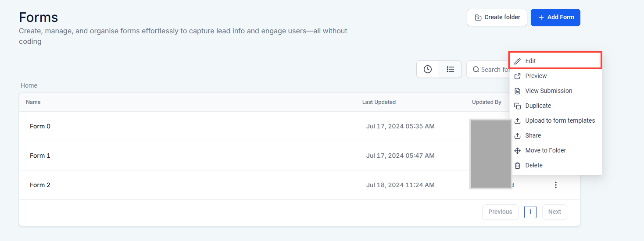The height and width of the screenshot is (241, 644).
Task: Open the Form 1 entry
Action: (x=40, y=156)
